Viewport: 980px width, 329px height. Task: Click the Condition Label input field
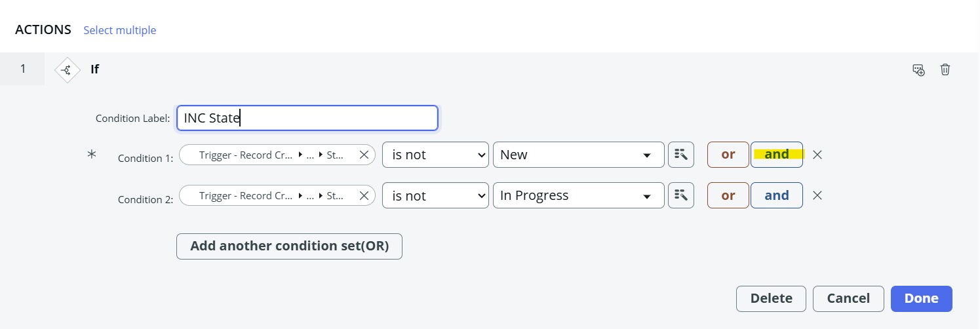pyautogui.click(x=307, y=118)
